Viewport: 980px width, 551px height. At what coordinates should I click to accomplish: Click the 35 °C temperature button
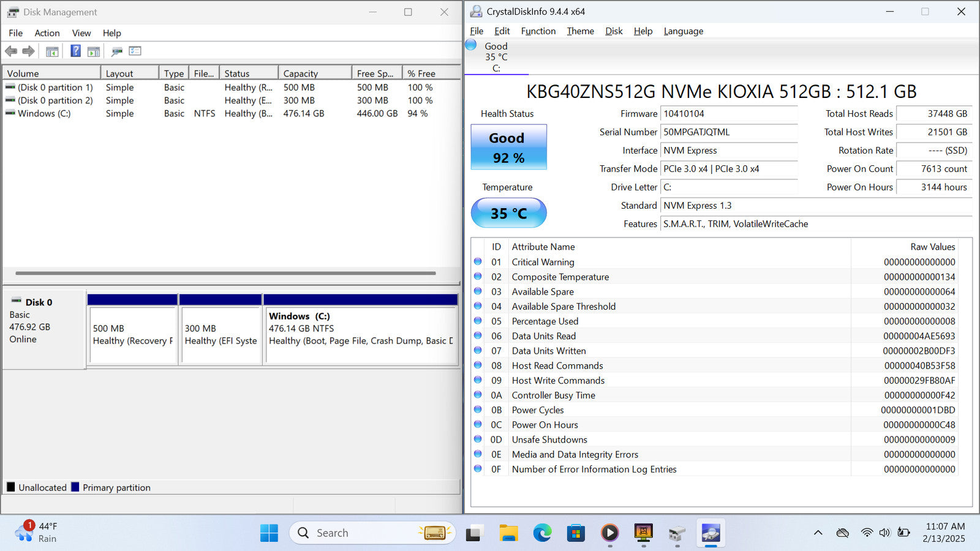(508, 213)
